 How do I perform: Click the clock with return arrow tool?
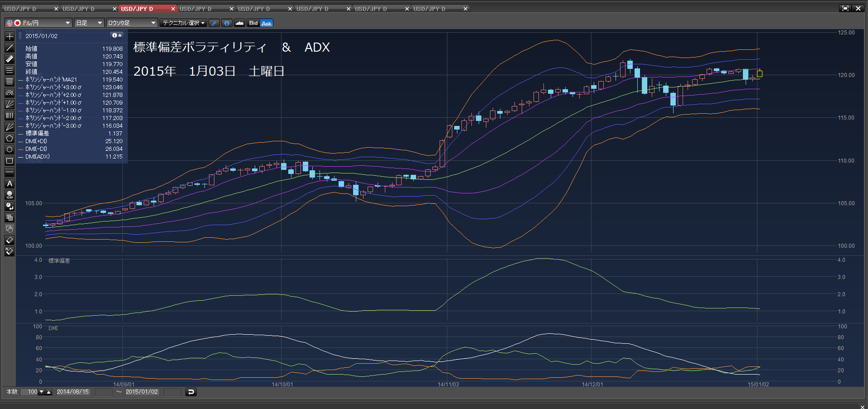10,206
